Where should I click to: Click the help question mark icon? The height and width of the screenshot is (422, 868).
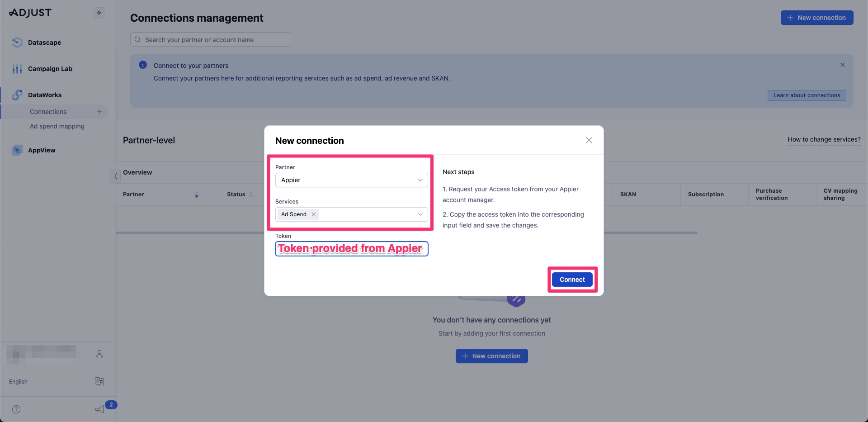(16, 409)
